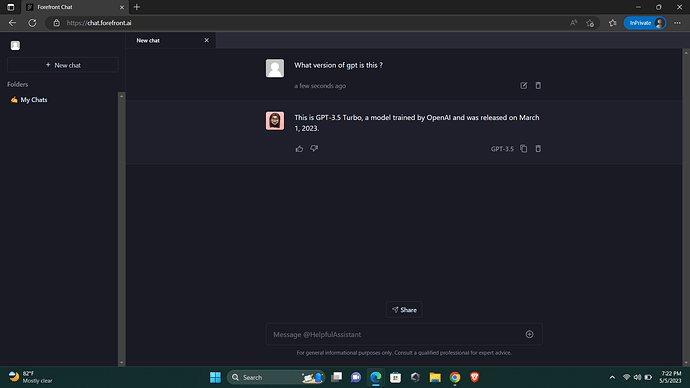Open the clock showing 7:22 PM
Screen dimensions: 690x388
[x=670, y=377]
